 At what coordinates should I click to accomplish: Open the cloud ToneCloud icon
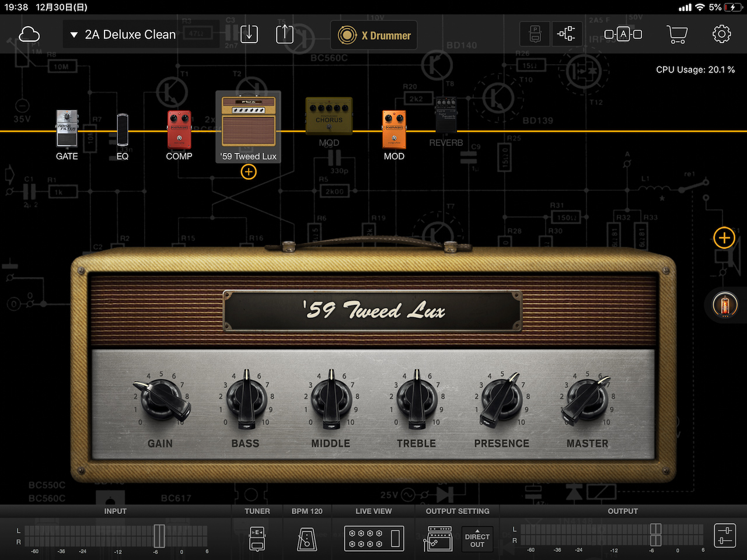tap(29, 34)
